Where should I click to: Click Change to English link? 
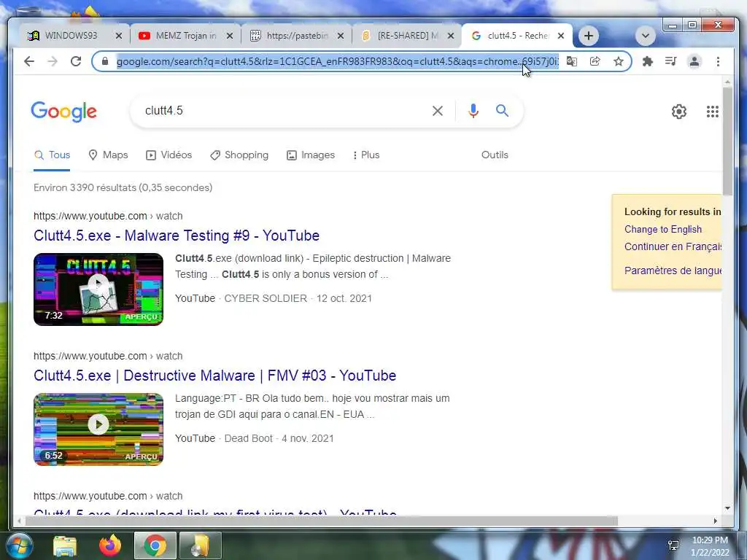pos(662,230)
